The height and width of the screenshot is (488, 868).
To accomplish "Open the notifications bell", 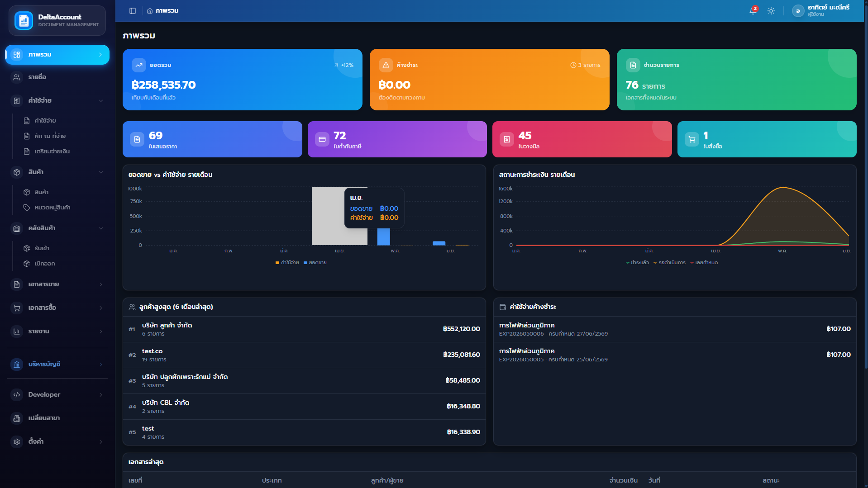I will point(753,11).
